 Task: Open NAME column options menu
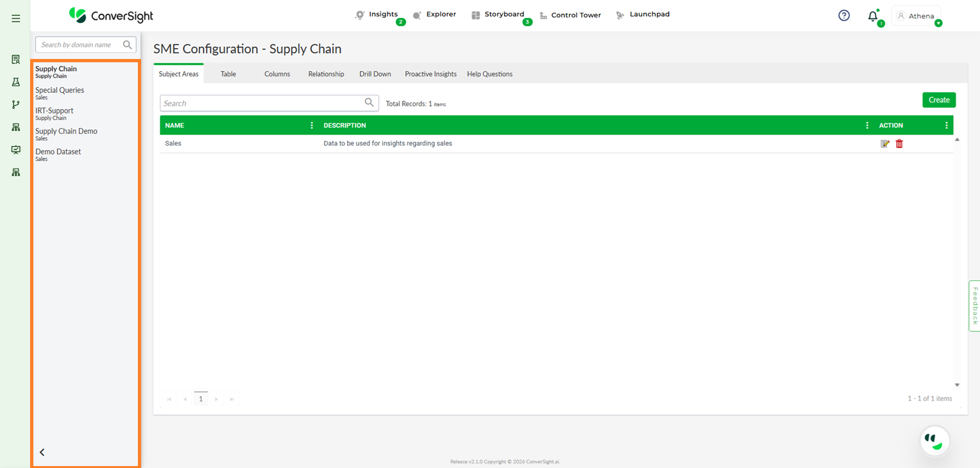pyautogui.click(x=312, y=126)
